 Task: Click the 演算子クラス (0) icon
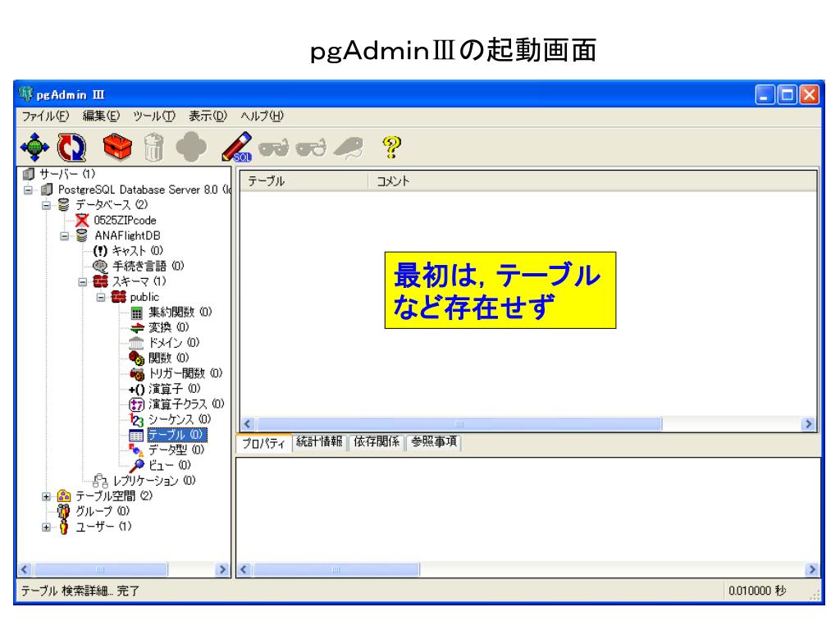[x=137, y=404]
